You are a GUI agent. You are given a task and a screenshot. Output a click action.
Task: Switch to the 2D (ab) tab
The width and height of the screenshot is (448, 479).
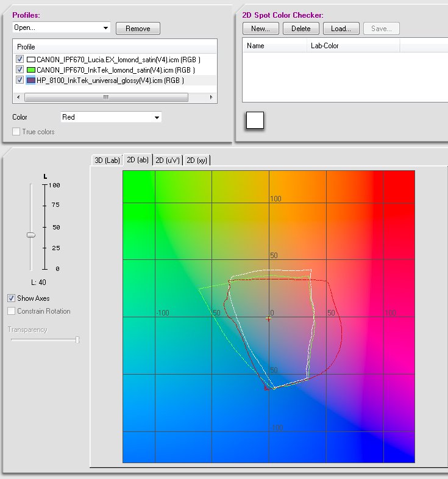click(138, 160)
